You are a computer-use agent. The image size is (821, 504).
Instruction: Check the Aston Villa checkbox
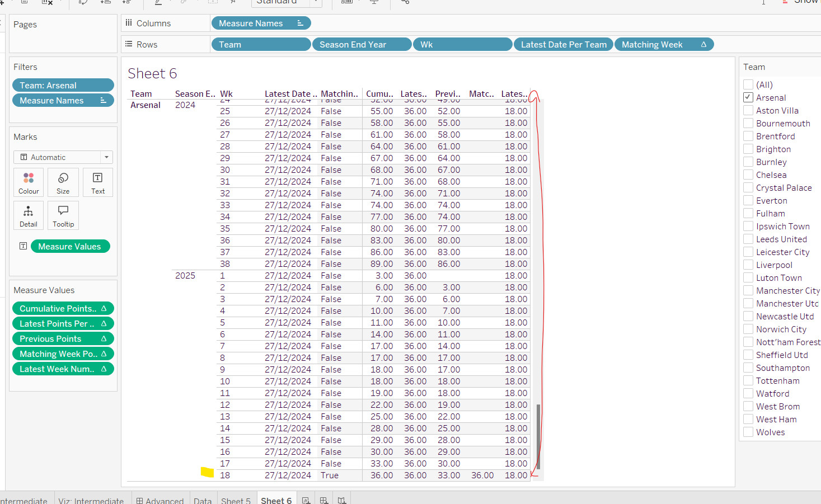(748, 110)
